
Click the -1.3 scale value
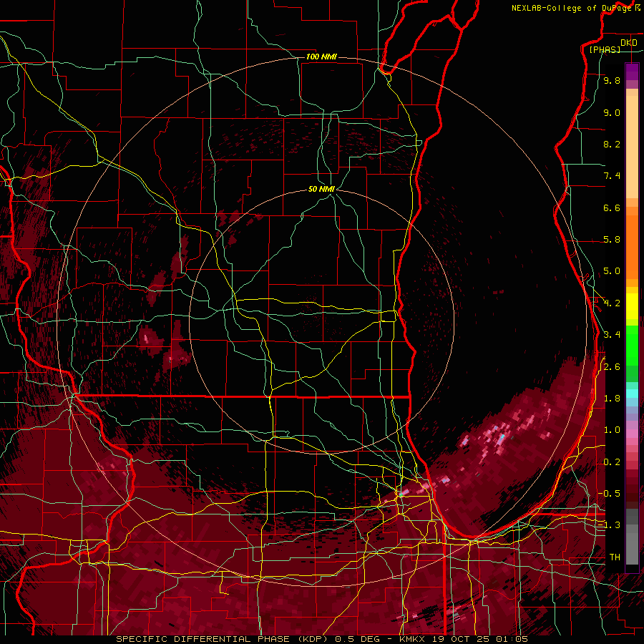[610, 525]
